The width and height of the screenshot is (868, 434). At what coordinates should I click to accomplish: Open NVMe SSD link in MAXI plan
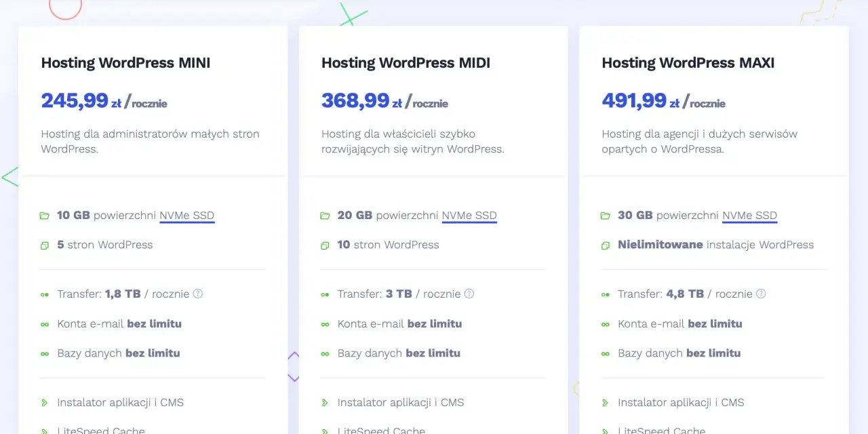[750, 216]
